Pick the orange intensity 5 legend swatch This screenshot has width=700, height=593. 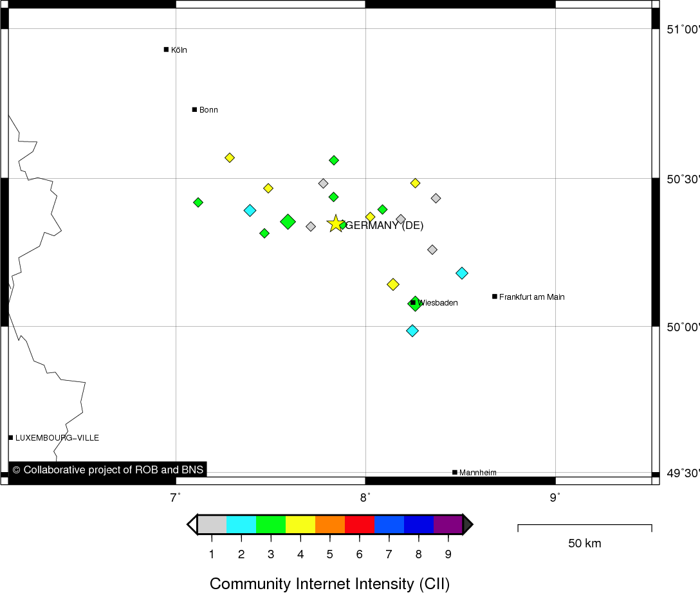(x=330, y=524)
